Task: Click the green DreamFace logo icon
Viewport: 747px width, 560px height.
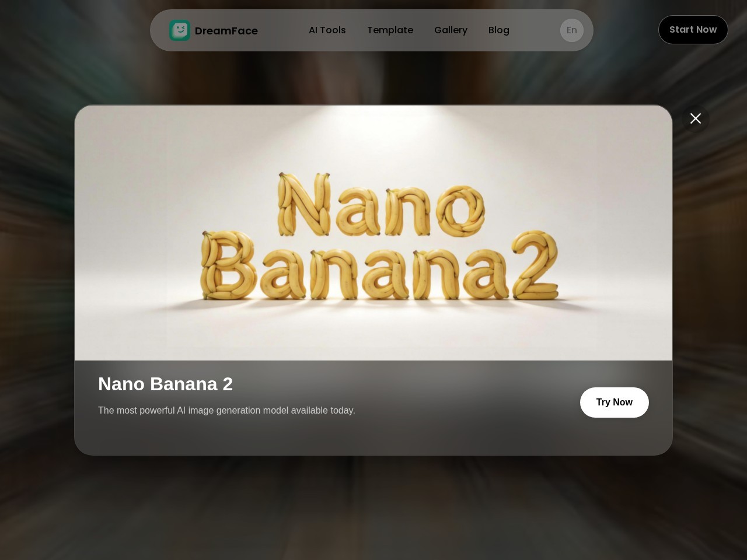Action: click(180, 30)
